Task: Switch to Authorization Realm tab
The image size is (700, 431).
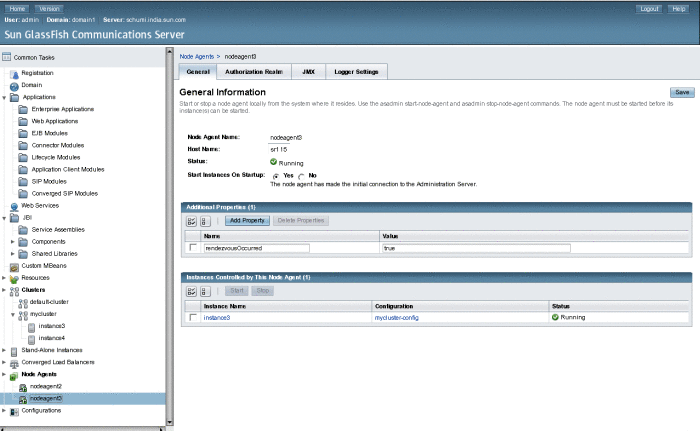Action: (x=254, y=72)
